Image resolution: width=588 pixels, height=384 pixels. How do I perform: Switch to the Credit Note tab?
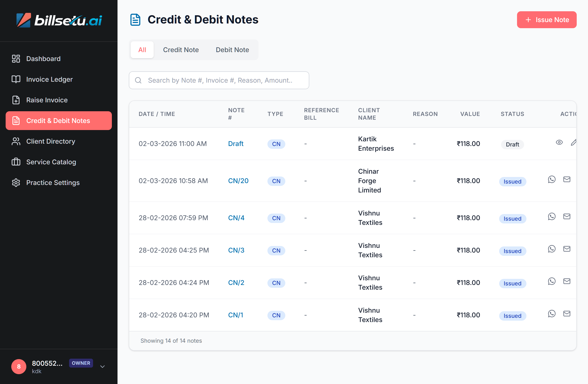pos(181,50)
